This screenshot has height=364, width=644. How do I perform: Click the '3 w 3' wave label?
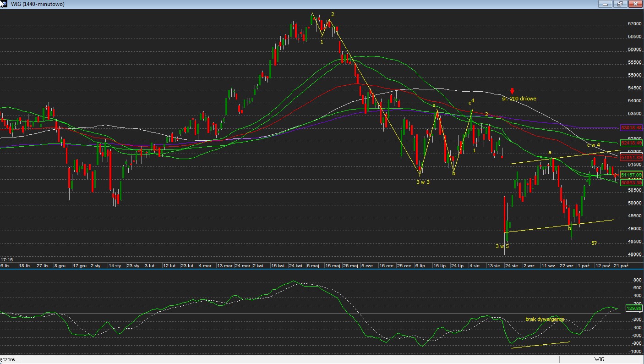(x=422, y=182)
